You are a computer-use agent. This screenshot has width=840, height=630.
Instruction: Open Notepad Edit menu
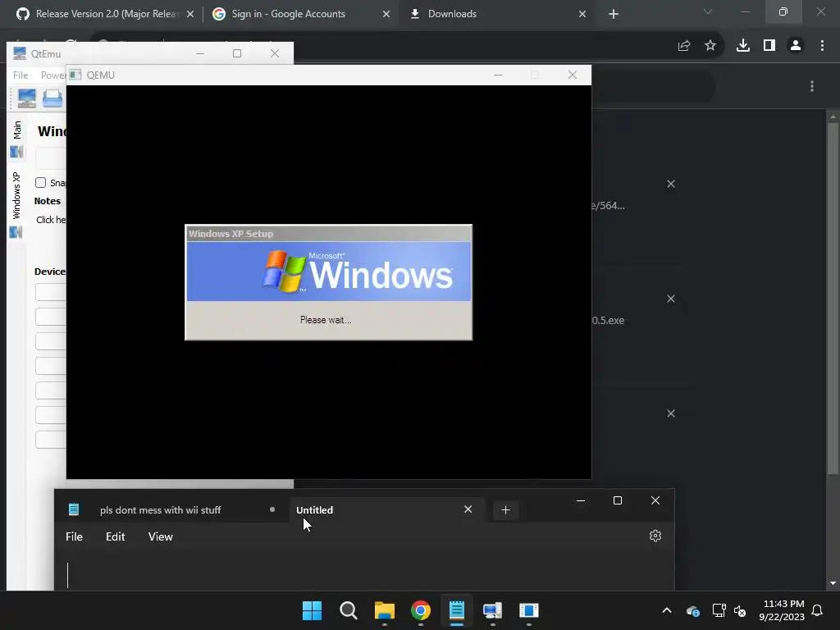pos(115,536)
